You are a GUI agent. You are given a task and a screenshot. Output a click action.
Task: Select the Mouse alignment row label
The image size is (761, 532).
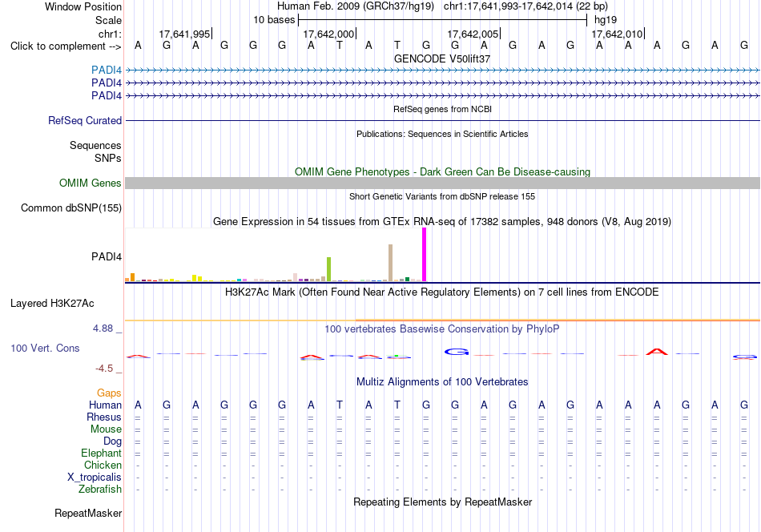point(107,429)
